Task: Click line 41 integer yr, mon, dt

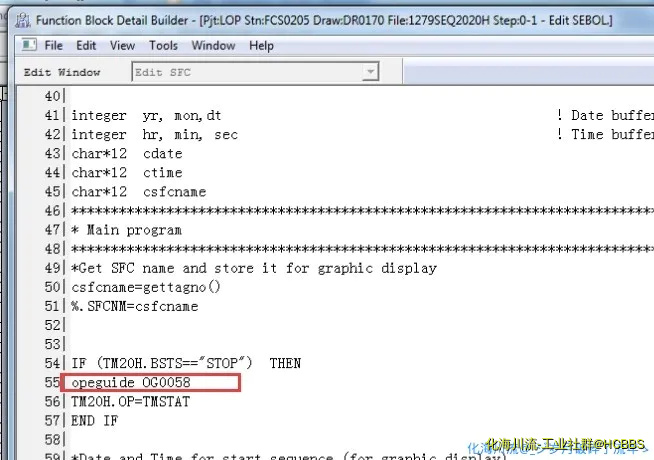Action: click(146, 116)
